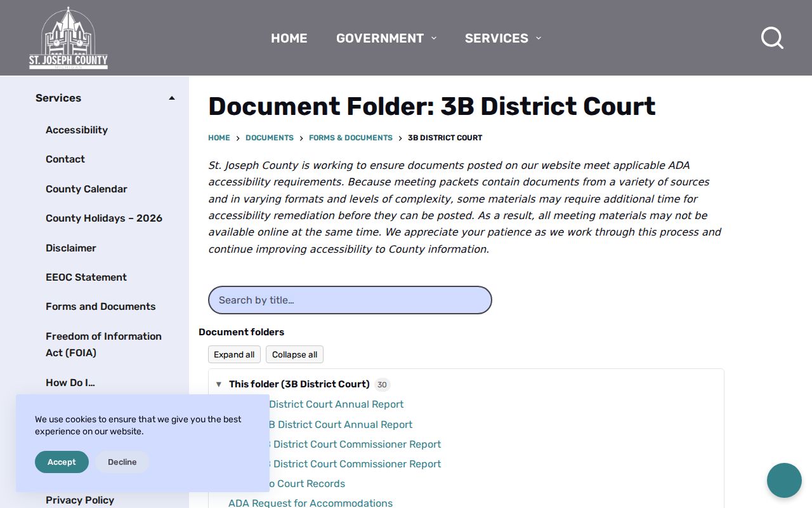This screenshot has height=508, width=812.
Task: Focus the 'Search by title' field
Action: click(x=350, y=300)
